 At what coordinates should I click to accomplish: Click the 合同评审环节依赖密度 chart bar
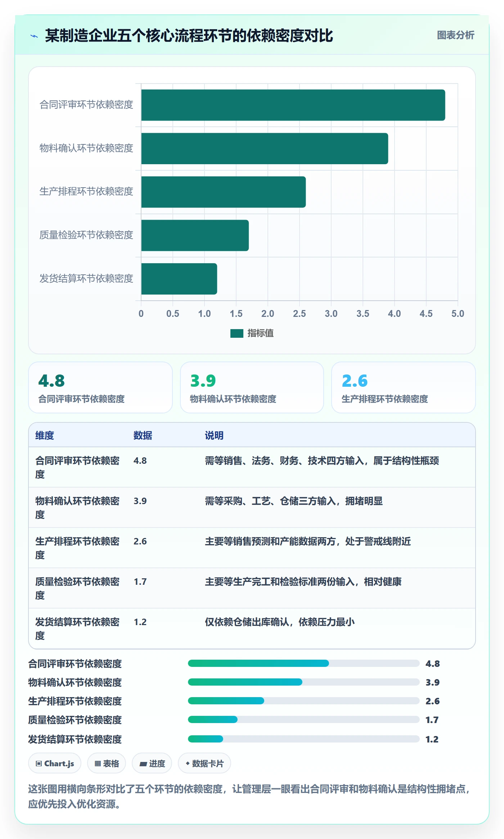pyautogui.click(x=293, y=105)
